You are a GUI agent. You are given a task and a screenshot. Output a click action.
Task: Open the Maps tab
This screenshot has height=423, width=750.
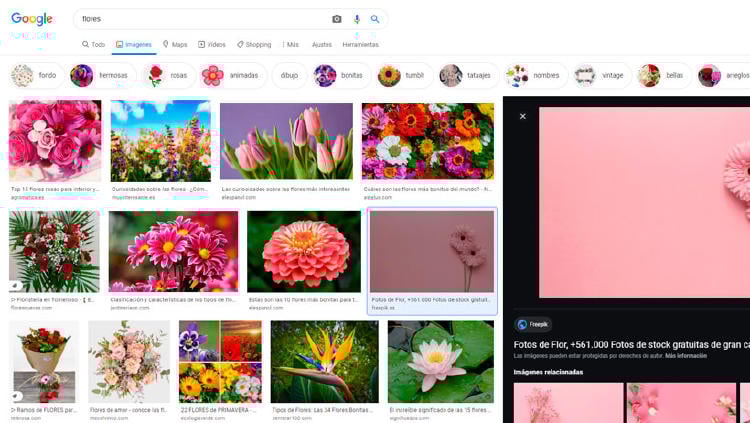(x=174, y=45)
